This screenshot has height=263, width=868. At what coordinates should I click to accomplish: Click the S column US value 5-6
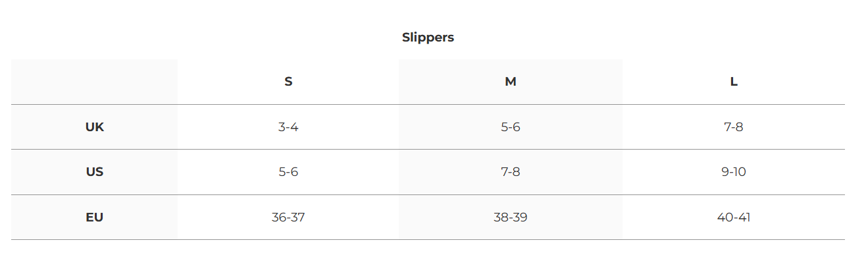point(288,172)
